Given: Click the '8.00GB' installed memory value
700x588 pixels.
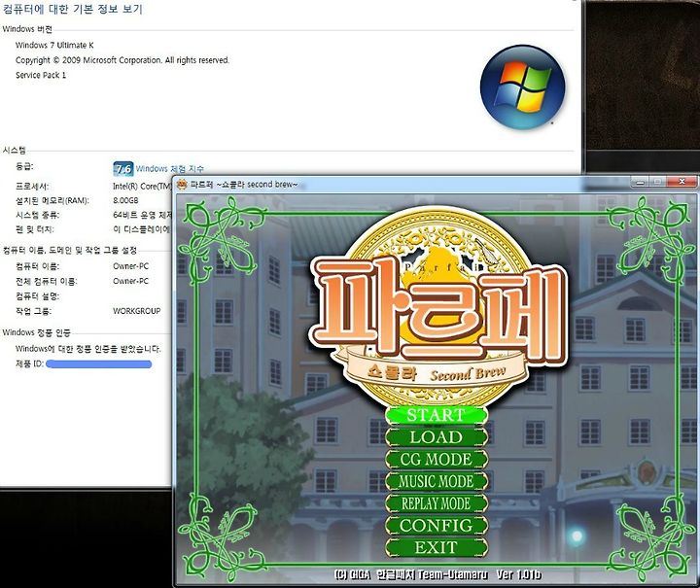Looking at the screenshot, I should [125, 201].
